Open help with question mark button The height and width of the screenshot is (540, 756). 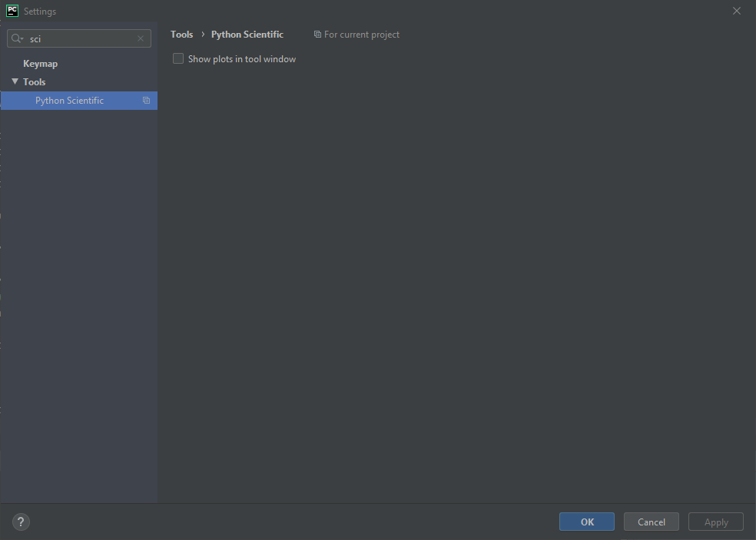pos(21,522)
